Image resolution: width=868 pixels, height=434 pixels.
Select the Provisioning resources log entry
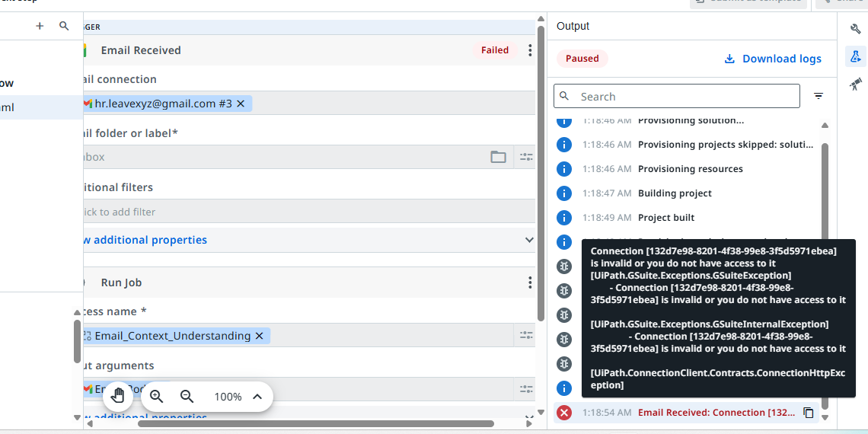(685, 169)
